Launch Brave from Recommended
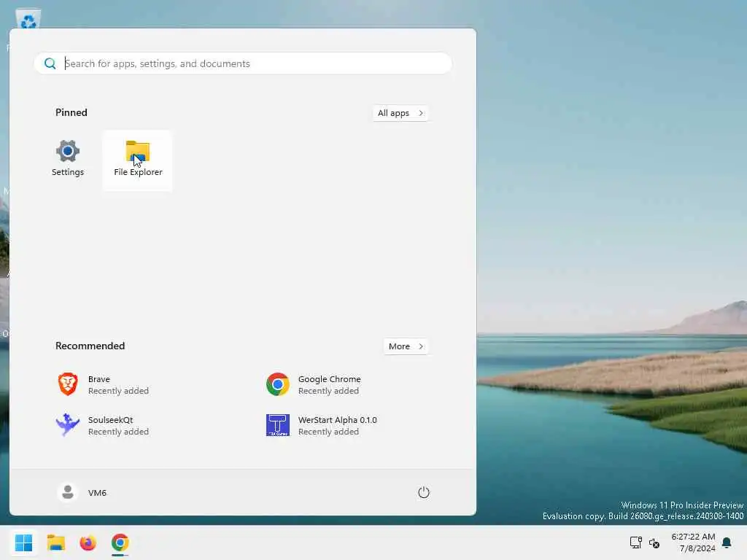747x560 pixels. pos(104,384)
